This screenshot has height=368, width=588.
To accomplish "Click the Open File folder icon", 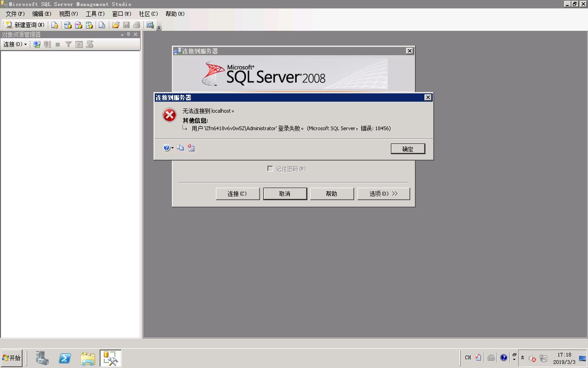I will click(115, 25).
